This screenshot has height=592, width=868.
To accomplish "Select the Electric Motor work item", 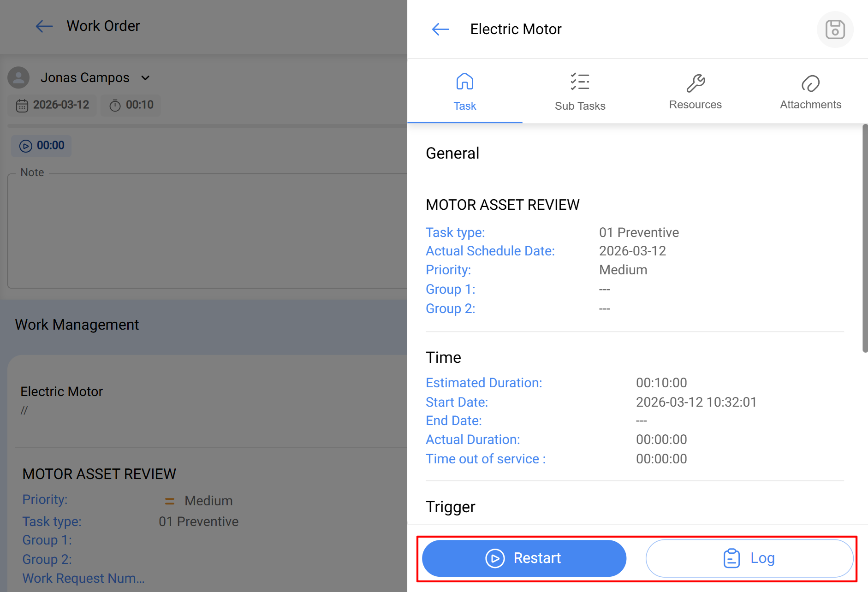I will (x=62, y=391).
